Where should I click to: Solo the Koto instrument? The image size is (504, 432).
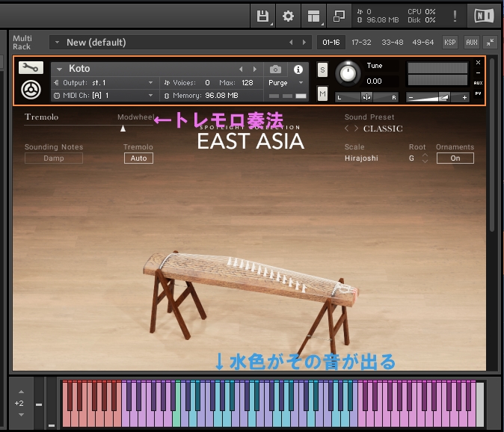click(322, 70)
